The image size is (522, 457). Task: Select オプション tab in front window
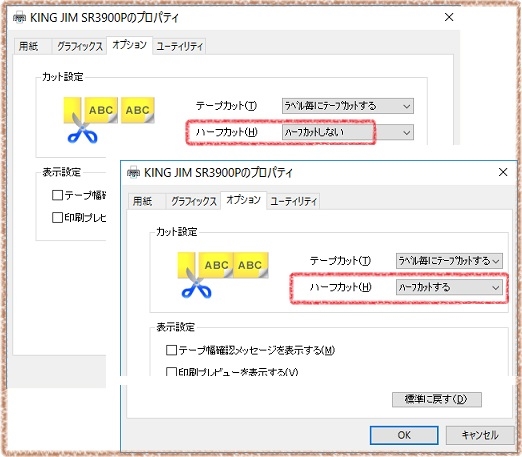point(243,200)
